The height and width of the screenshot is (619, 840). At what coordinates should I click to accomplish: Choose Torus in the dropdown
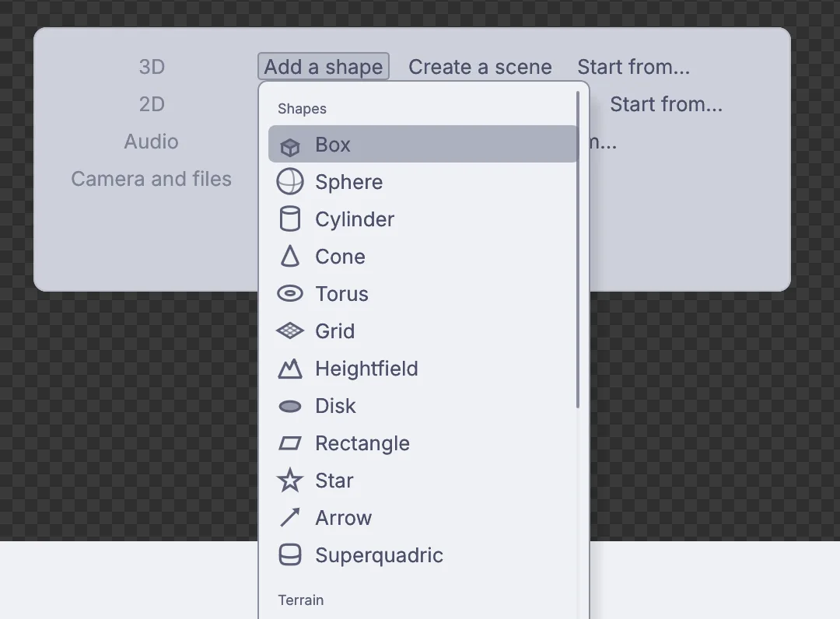(x=423, y=294)
